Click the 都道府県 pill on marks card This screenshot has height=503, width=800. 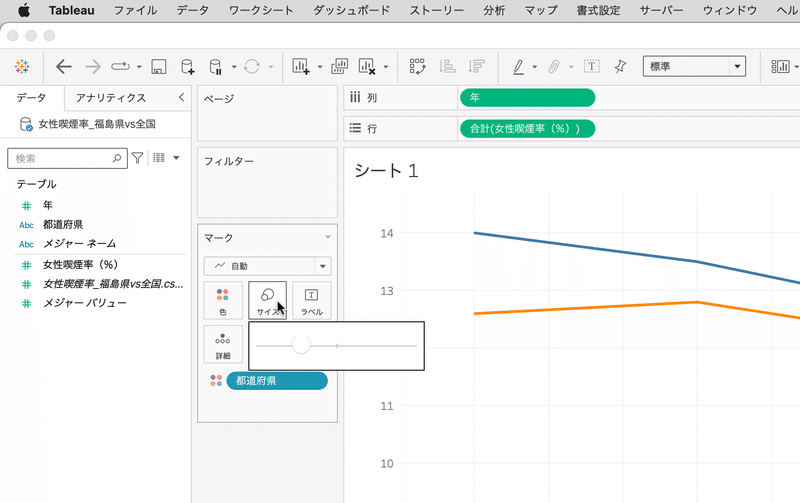(277, 381)
